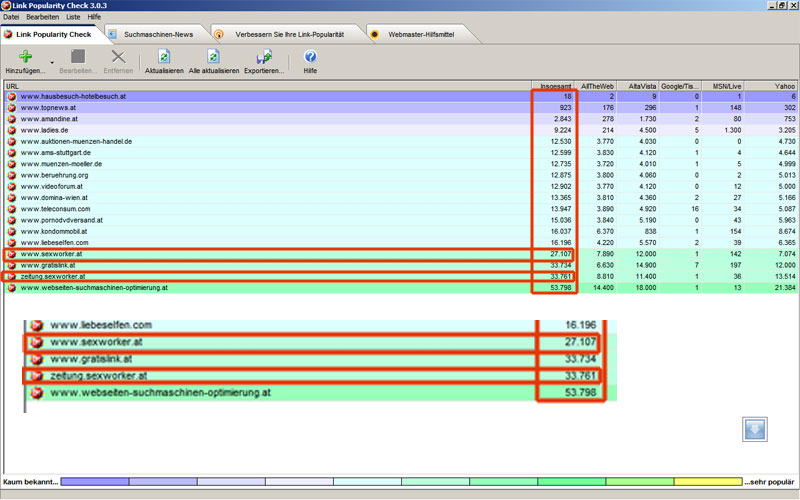The width and height of the screenshot is (800, 500).
Task: Open the Datei menu
Action: click(x=11, y=17)
